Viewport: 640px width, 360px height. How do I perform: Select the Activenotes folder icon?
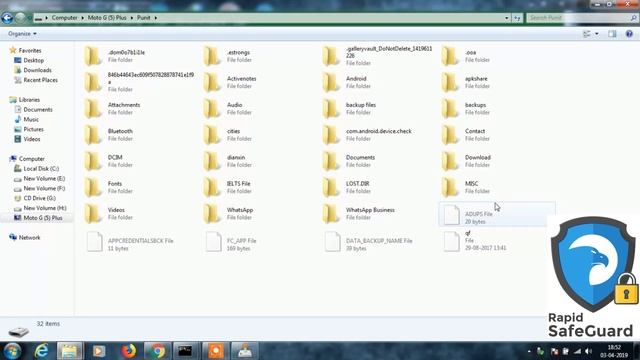[x=212, y=82]
